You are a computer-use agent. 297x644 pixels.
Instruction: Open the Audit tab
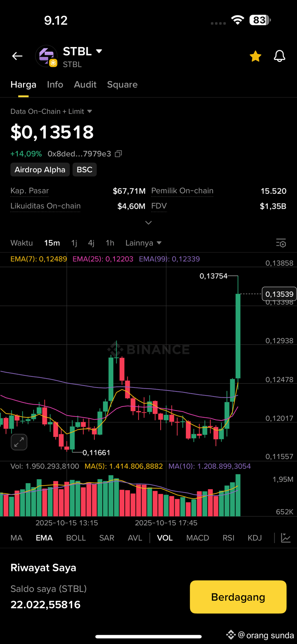point(85,85)
